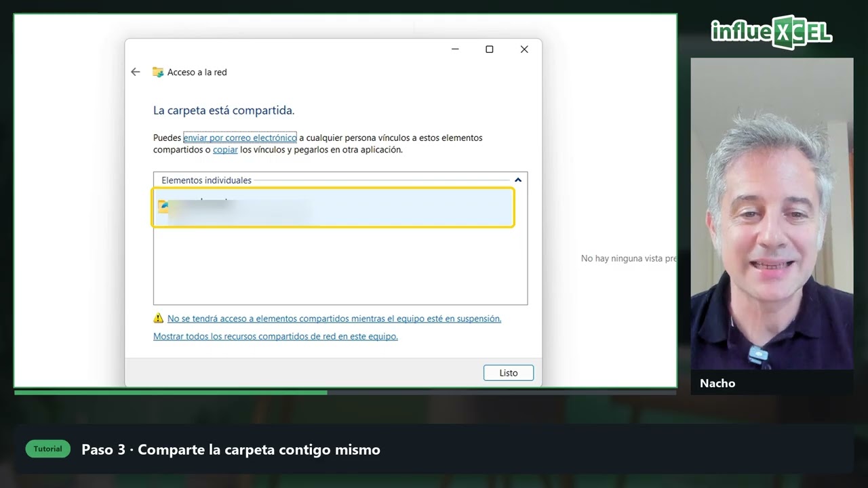This screenshot has width=868, height=488.
Task: Close the Acceso a la red dialog
Action: 524,49
